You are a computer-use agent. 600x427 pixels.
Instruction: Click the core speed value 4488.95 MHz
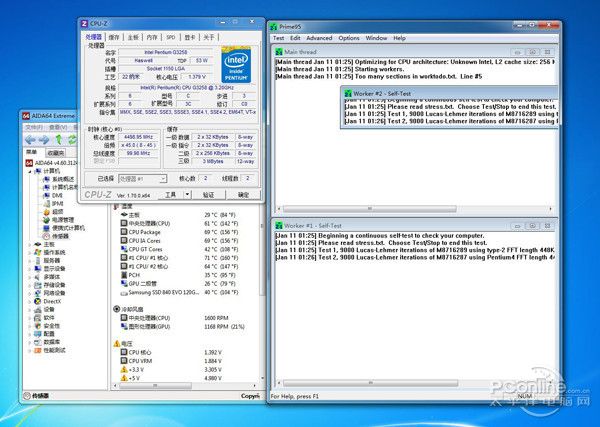coord(138,137)
